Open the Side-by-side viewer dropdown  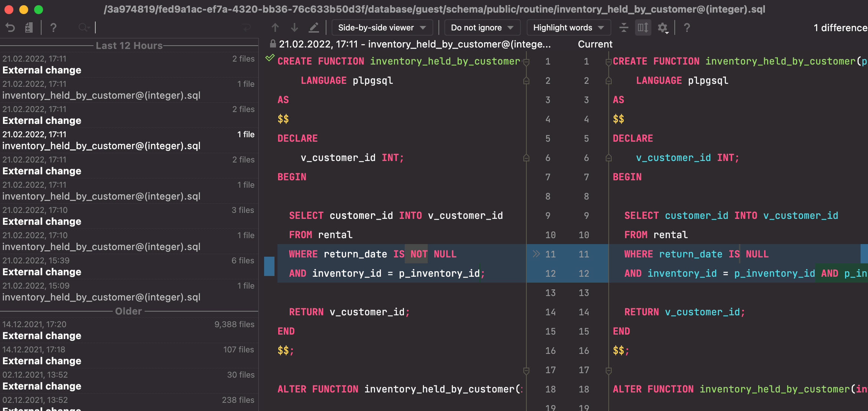click(382, 27)
